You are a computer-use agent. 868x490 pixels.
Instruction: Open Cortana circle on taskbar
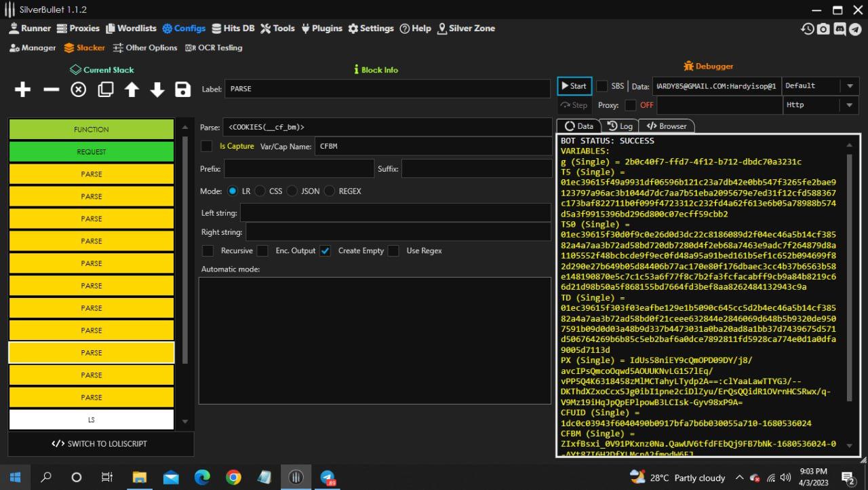click(x=77, y=477)
